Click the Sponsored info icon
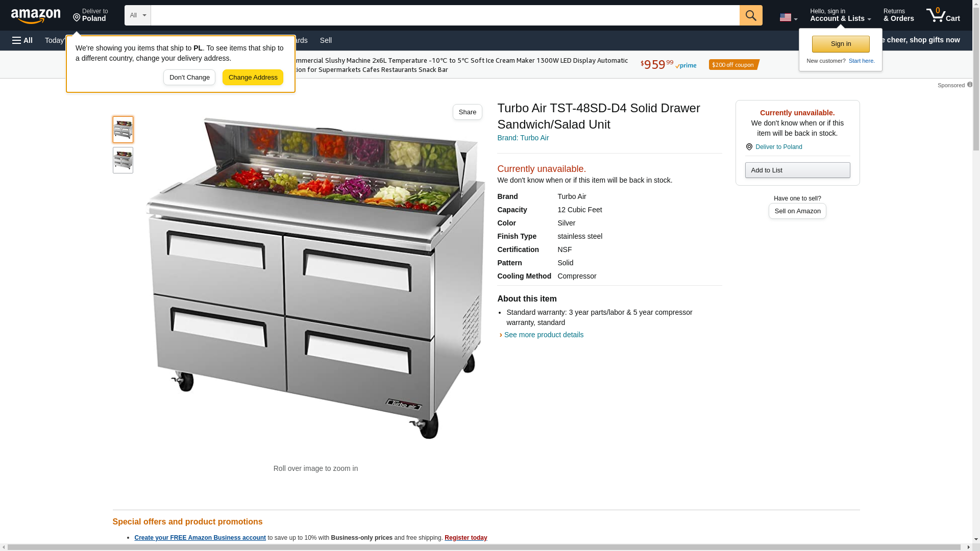The height and width of the screenshot is (551, 980). tap(969, 85)
